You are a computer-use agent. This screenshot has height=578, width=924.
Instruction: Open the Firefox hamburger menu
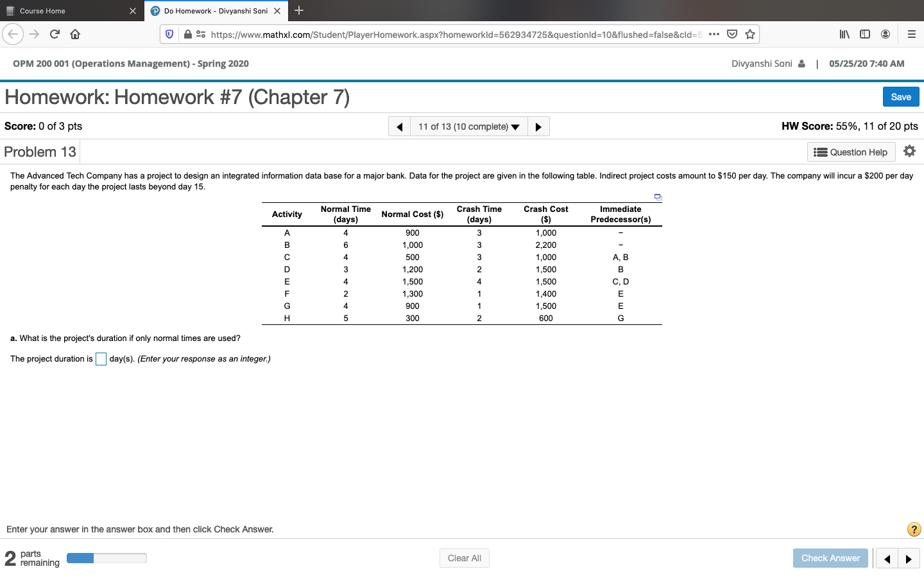click(x=912, y=33)
